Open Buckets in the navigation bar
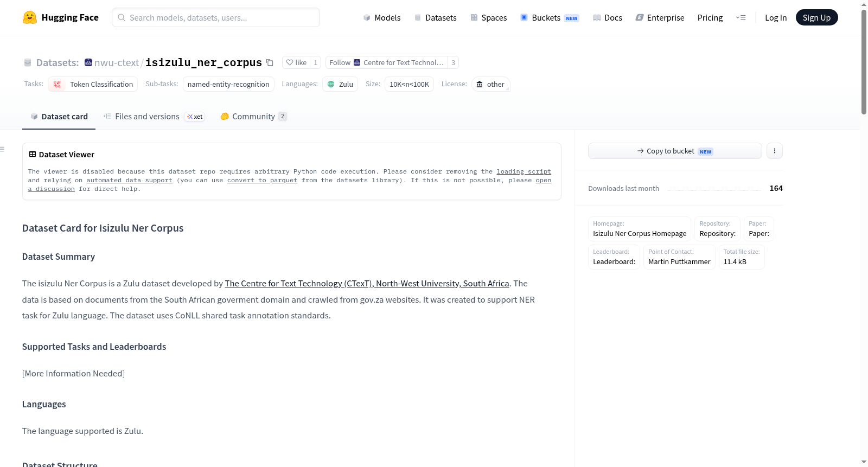This screenshot has width=868, height=467. coord(550,17)
